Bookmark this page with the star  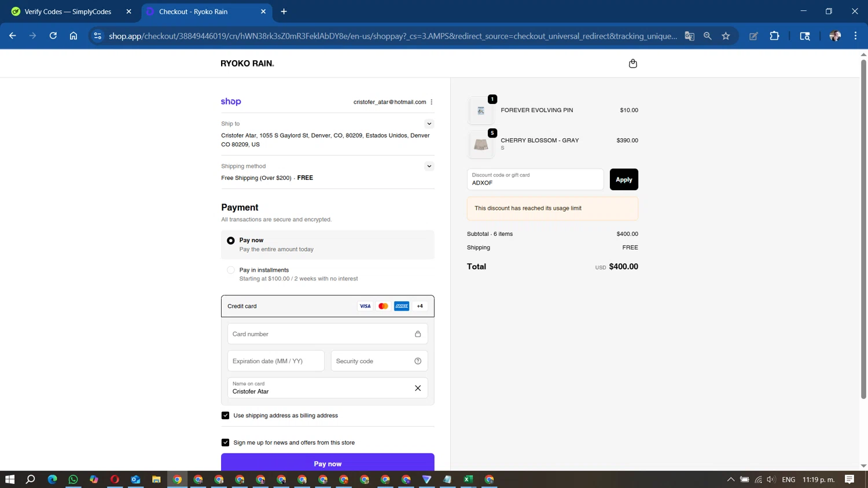click(x=726, y=36)
